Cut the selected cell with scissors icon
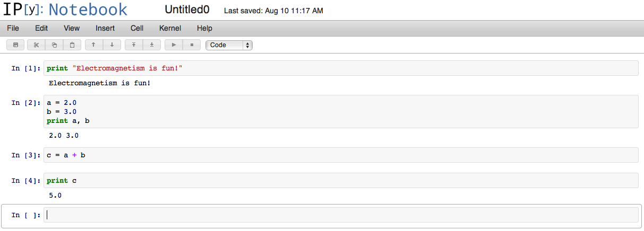 (36, 45)
